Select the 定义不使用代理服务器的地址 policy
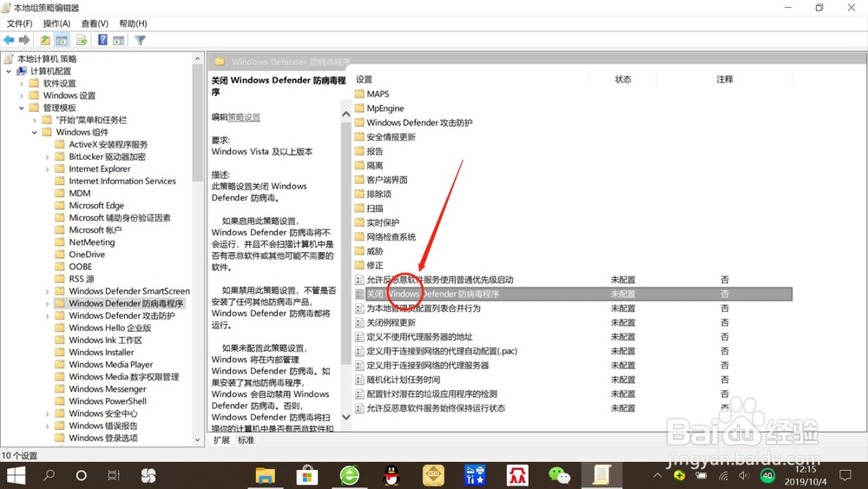868x489 pixels. coord(419,337)
